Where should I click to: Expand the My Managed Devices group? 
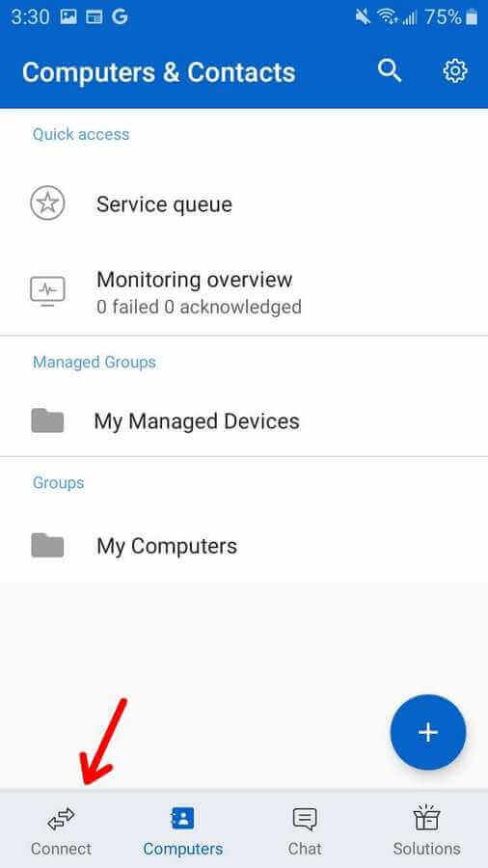pos(244,420)
